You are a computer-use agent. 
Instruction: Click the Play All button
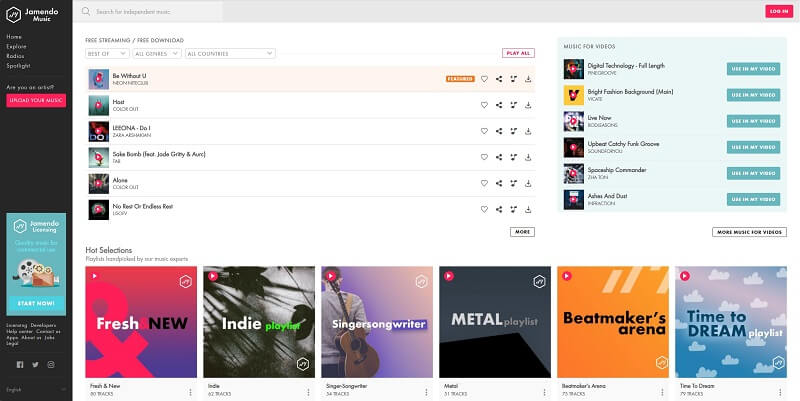pyautogui.click(x=518, y=53)
